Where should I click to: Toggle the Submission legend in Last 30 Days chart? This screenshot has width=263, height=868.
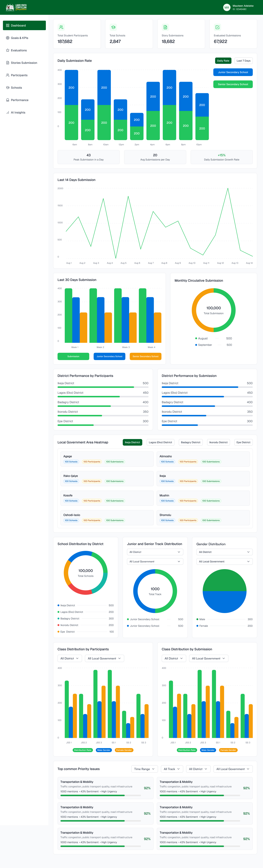tap(73, 356)
